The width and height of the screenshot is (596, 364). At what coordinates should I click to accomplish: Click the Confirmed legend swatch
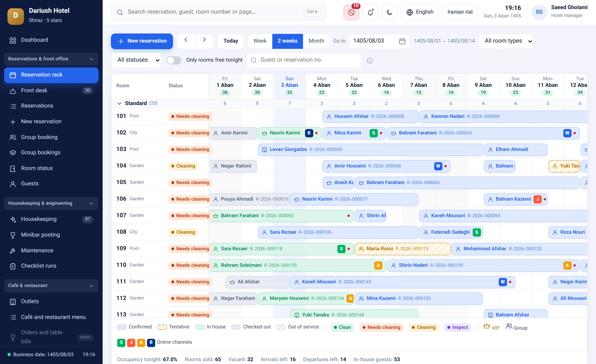coord(121,327)
